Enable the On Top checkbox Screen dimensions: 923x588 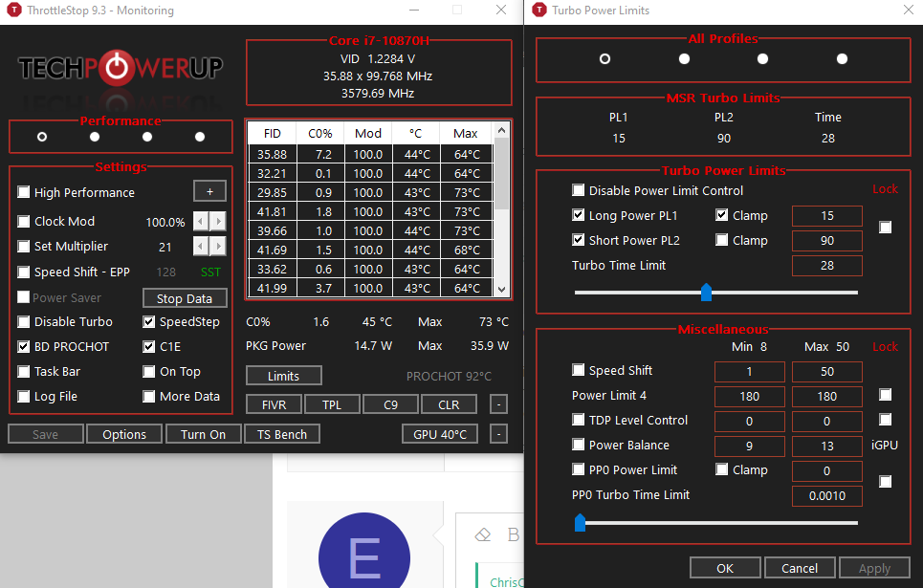point(149,371)
